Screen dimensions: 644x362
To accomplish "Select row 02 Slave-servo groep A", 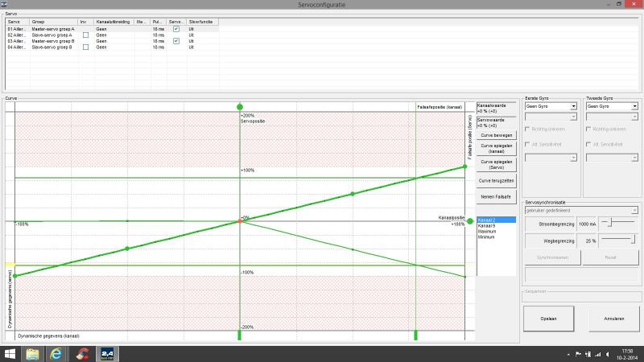I will tap(112, 35).
